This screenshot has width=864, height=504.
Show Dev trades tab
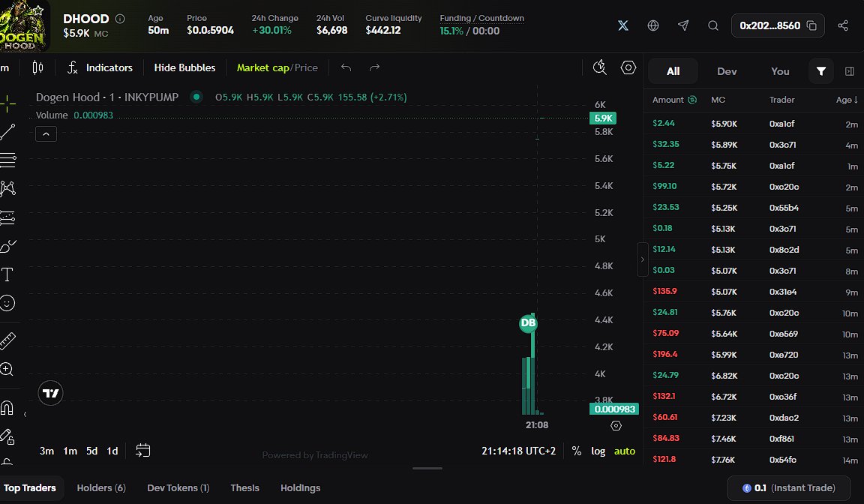point(727,71)
